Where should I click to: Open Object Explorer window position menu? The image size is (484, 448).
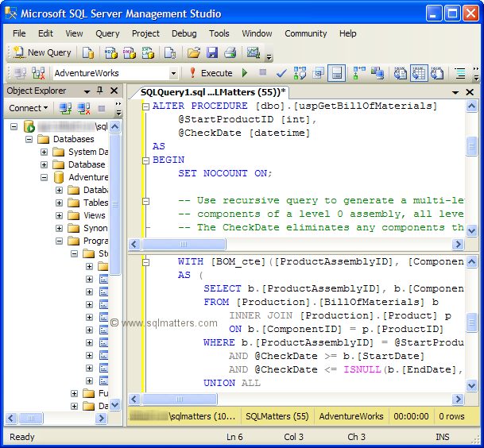click(x=87, y=91)
